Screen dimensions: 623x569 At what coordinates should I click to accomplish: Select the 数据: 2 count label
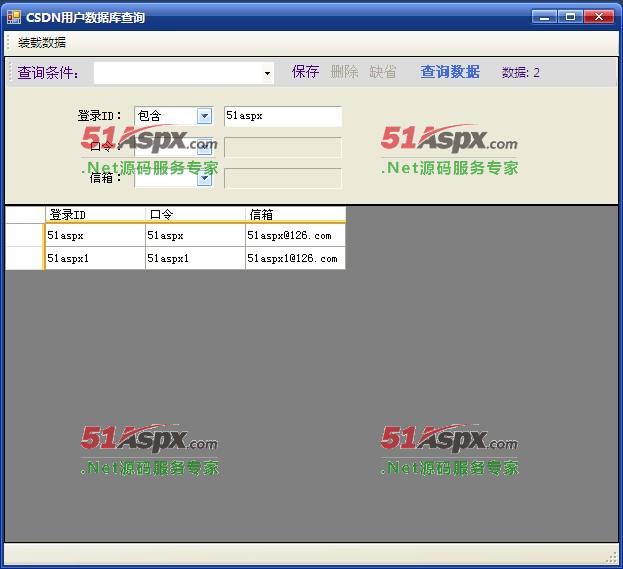520,73
